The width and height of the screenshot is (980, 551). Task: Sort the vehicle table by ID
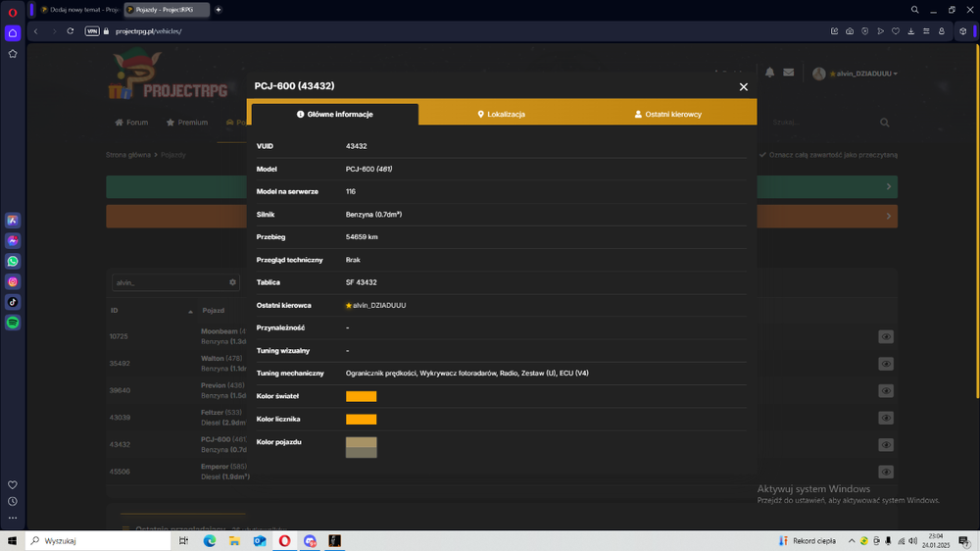click(151, 311)
